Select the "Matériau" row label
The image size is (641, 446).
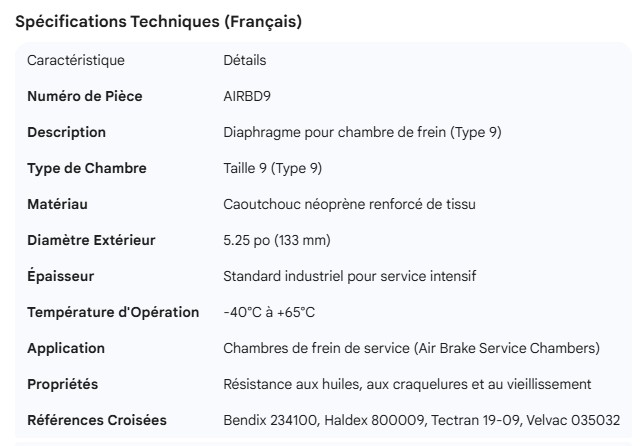(x=58, y=204)
